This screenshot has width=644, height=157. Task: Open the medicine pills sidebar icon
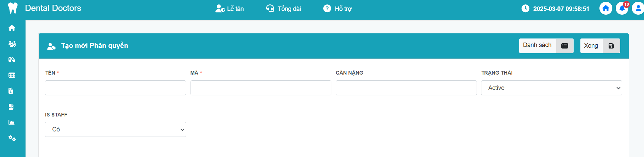pyautogui.click(x=12, y=60)
